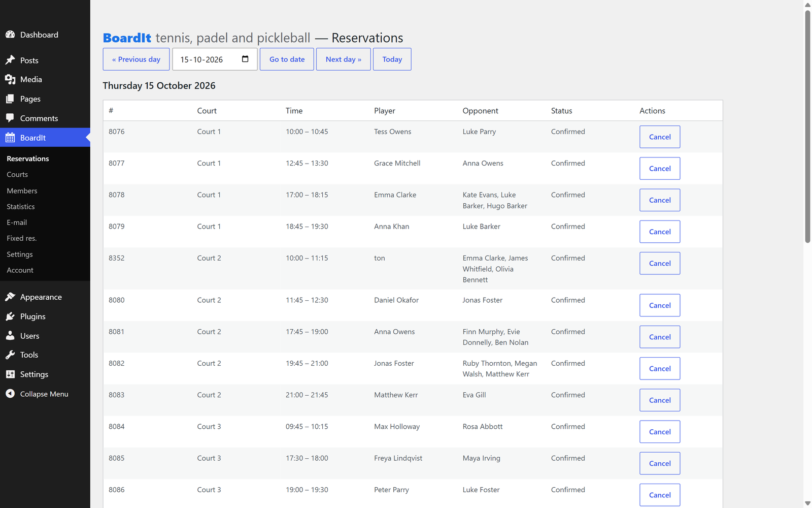Go to the previous day

pos(136,59)
